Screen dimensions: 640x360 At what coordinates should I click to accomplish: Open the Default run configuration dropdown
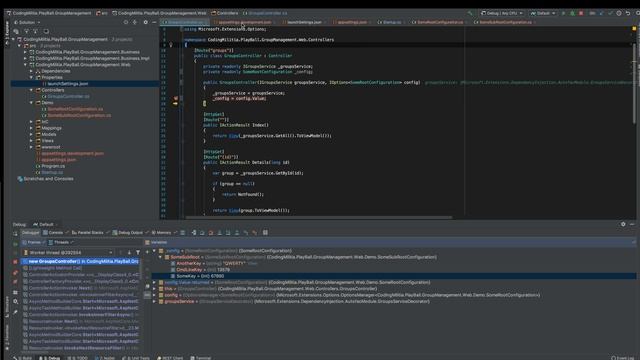pyautogui.click(x=542, y=13)
